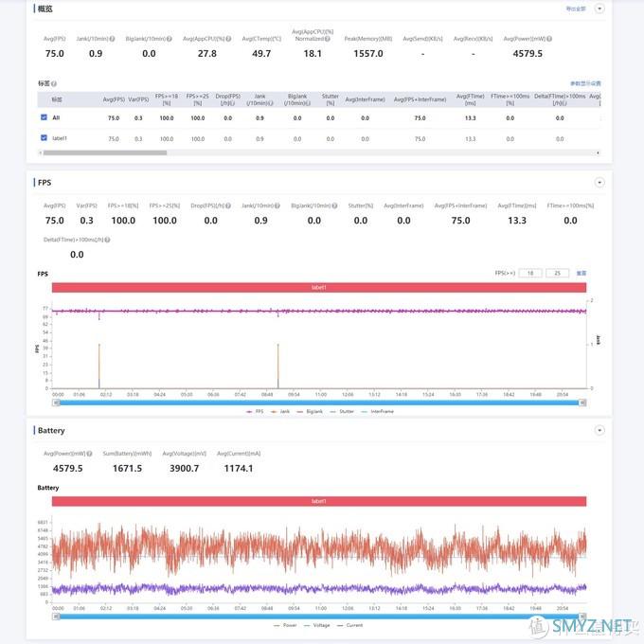Toggle FPS series in chart legend
This screenshot has width=644, height=644.
[x=255, y=411]
